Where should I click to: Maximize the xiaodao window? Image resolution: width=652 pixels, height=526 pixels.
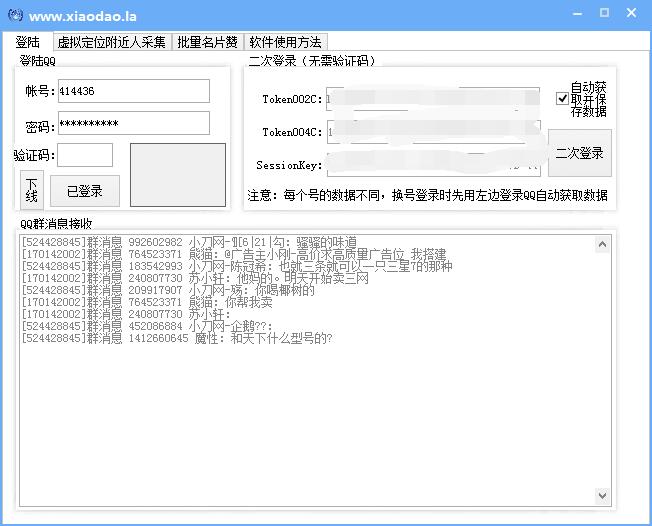point(604,13)
